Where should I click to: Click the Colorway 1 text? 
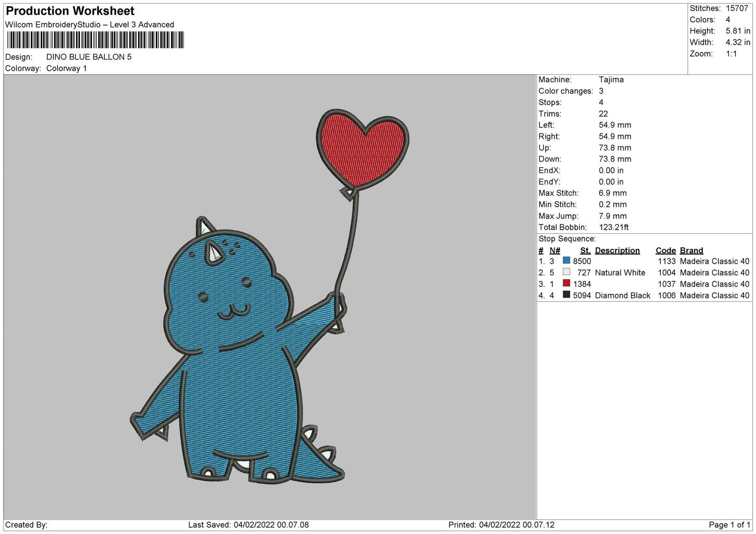pyautogui.click(x=66, y=69)
